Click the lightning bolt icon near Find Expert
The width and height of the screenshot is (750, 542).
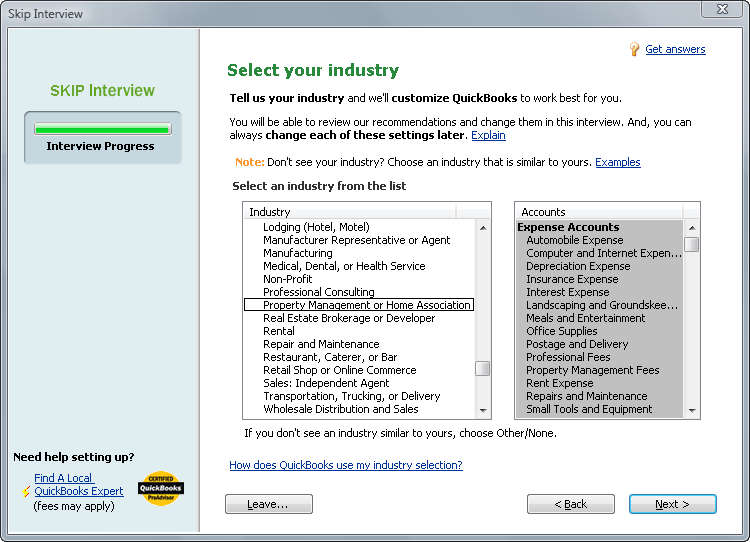27,492
